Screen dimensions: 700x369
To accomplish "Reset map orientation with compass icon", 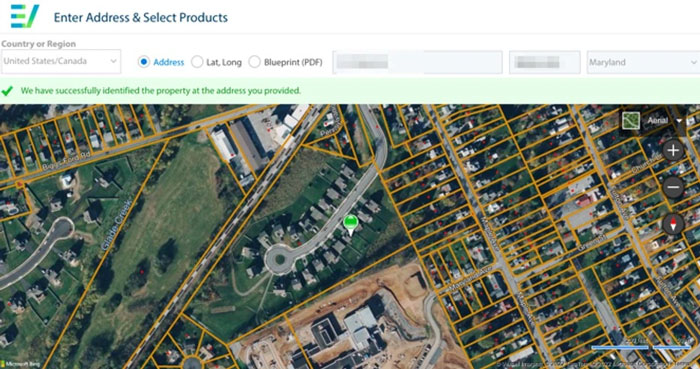I will (x=673, y=224).
